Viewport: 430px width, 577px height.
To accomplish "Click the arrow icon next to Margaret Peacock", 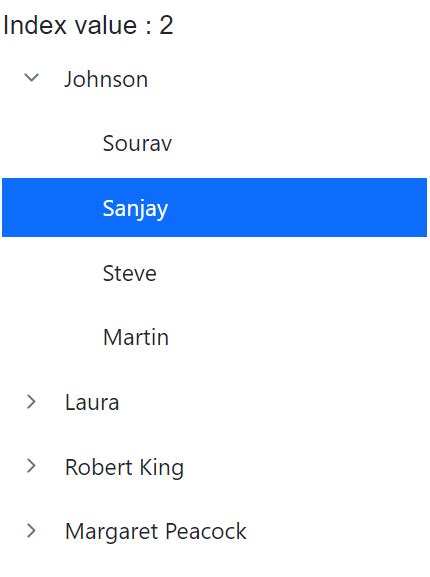I will point(32,531).
